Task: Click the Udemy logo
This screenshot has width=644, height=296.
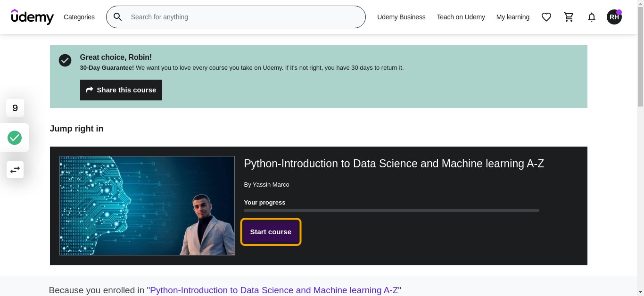Action: (x=33, y=17)
